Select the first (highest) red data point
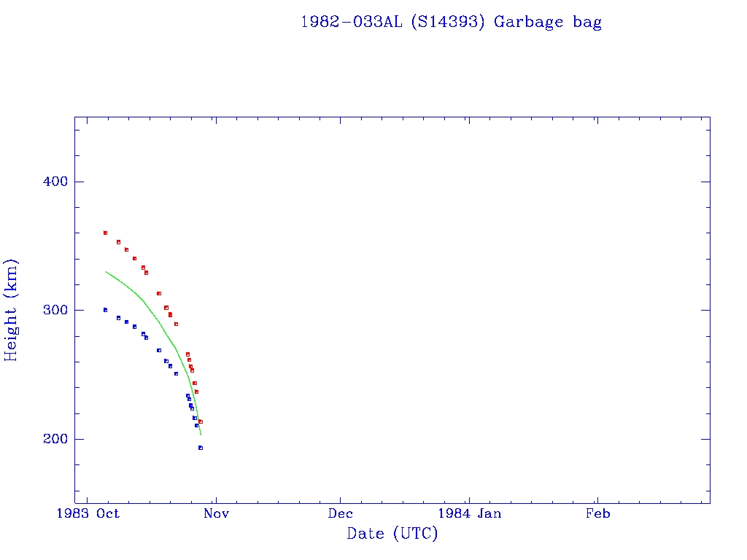 (x=105, y=233)
